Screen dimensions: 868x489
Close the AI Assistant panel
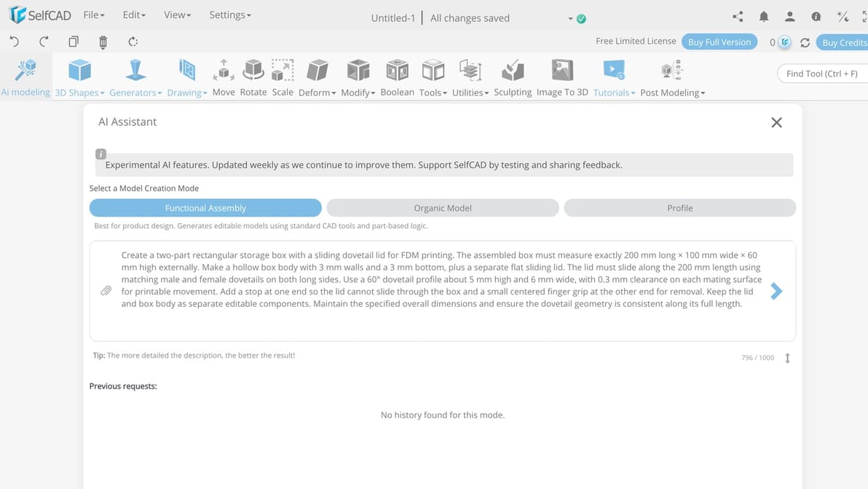coord(777,122)
